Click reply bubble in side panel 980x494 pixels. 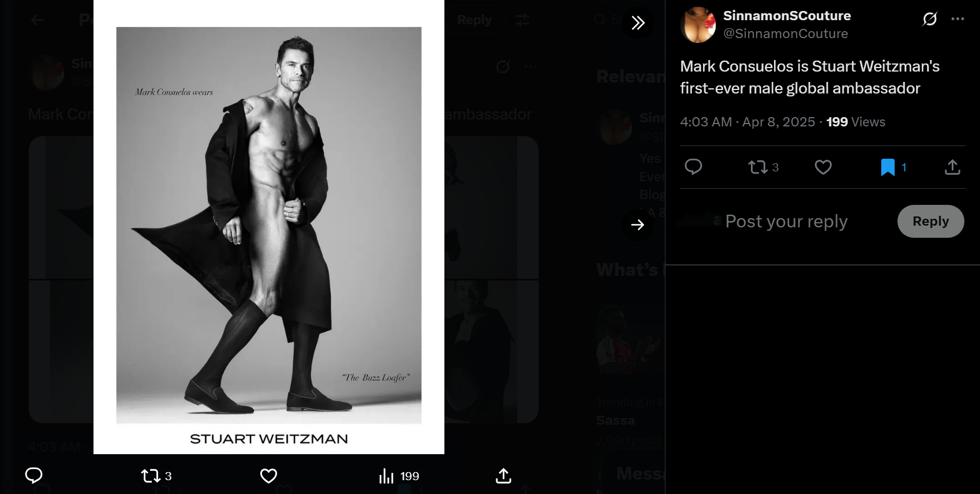[693, 167]
